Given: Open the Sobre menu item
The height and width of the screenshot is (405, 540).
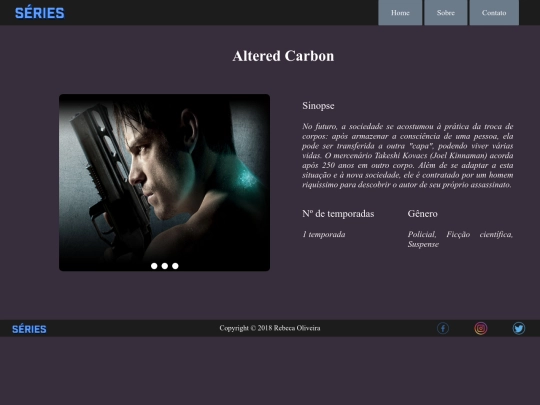Looking at the screenshot, I should tap(446, 13).
